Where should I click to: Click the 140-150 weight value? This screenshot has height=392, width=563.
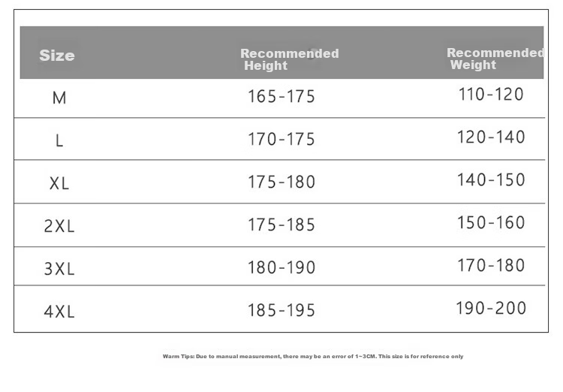pyautogui.click(x=491, y=180)
